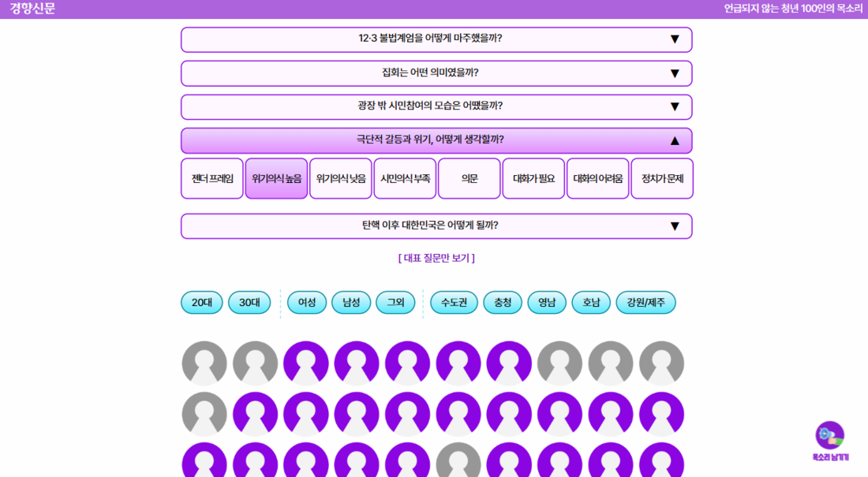Select fourth avatar in top row

[357, 363]
